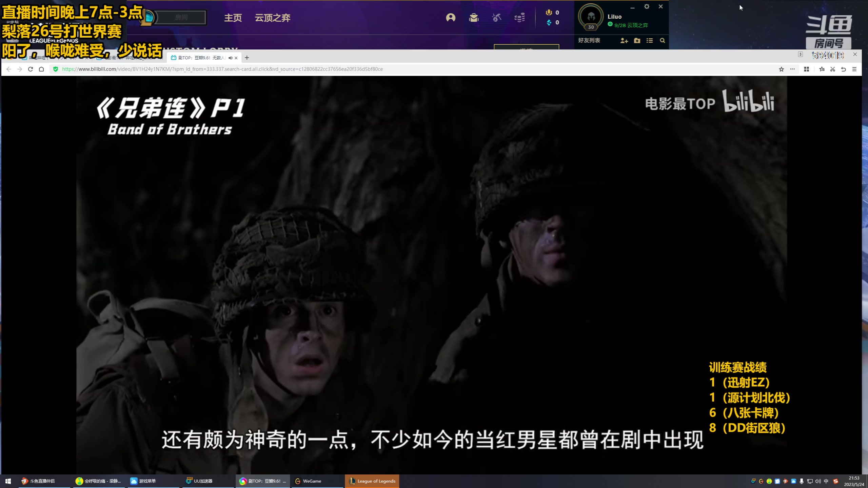Click the add friend icon in 好友列表
Image resolution: width=868 pixels, height=488 pixels.
624,41
